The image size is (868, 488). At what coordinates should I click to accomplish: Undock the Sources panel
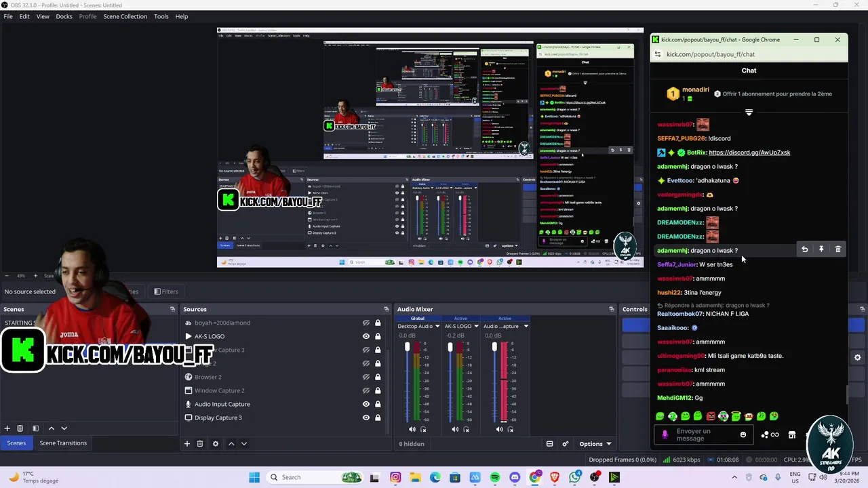[387, 309]
